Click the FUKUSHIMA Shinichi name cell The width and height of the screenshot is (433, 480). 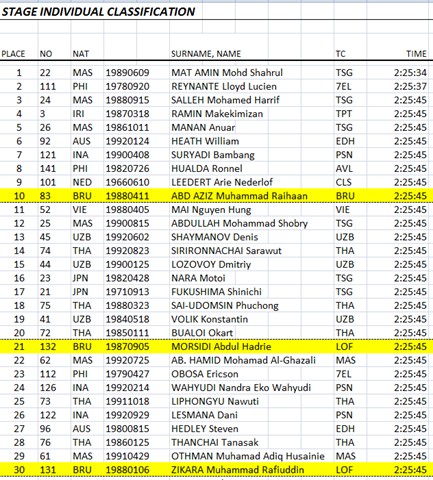point(216,292)
